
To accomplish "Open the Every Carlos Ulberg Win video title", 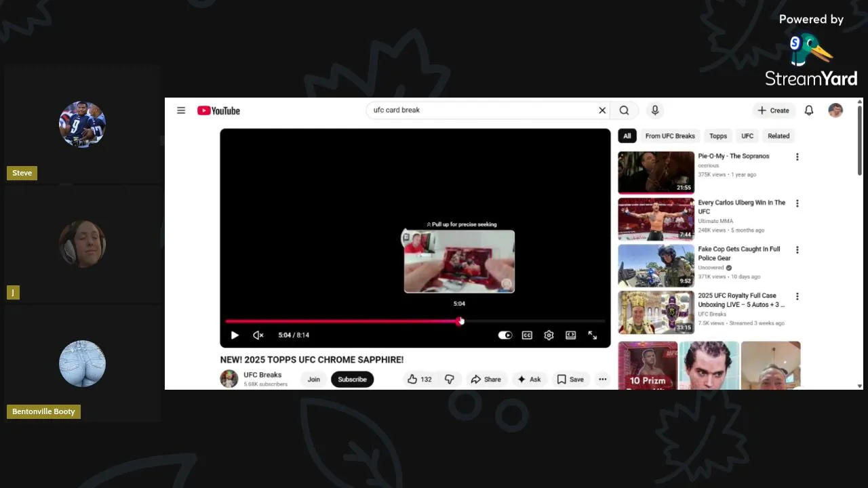I will coord(742,207).
